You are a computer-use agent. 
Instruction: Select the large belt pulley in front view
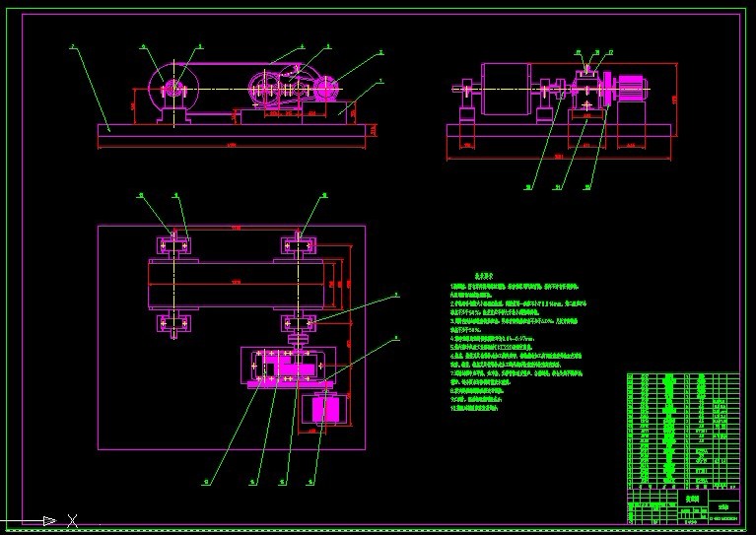point(173,89)
